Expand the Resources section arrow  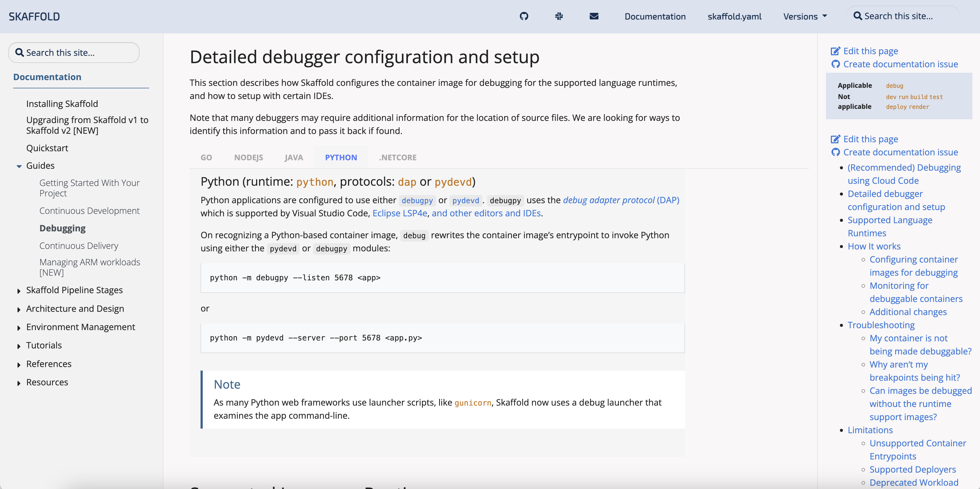tap(19, 383)
